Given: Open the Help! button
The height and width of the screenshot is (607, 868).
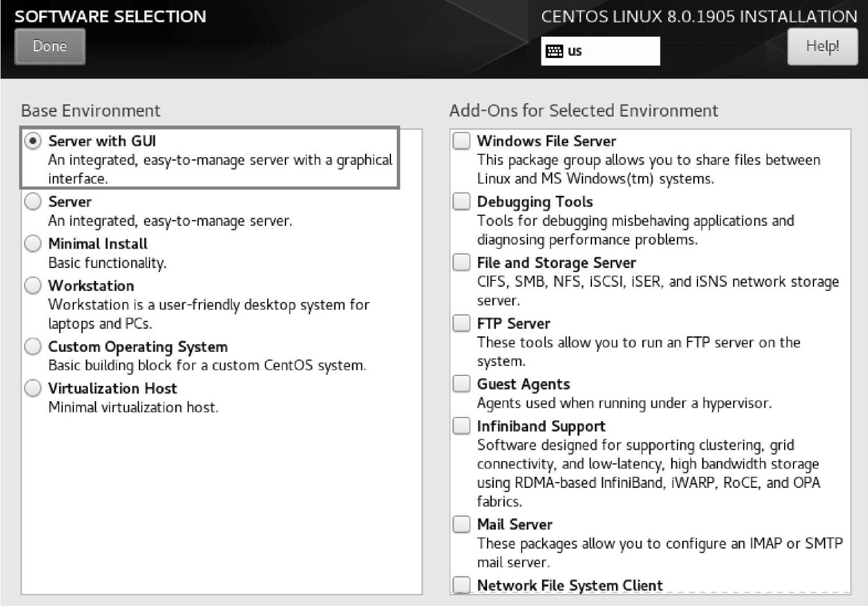Looking at the screenshot, I should point(822,46).
